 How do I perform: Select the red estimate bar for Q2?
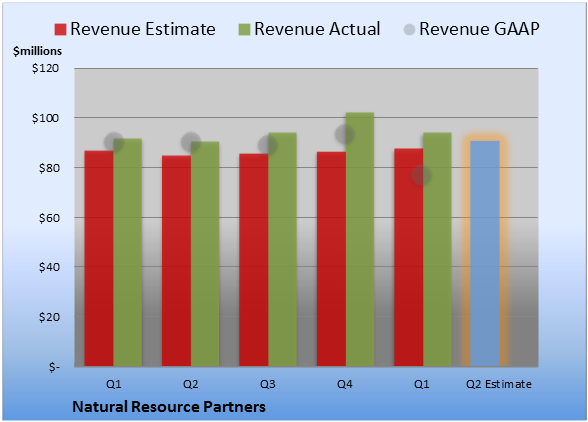coord(176,261)
